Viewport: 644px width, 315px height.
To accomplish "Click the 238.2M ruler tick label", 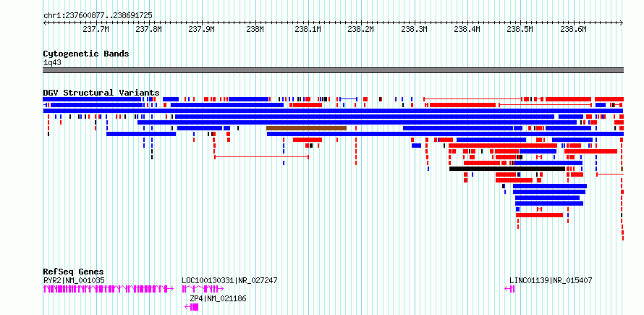I will coord(361,29).
